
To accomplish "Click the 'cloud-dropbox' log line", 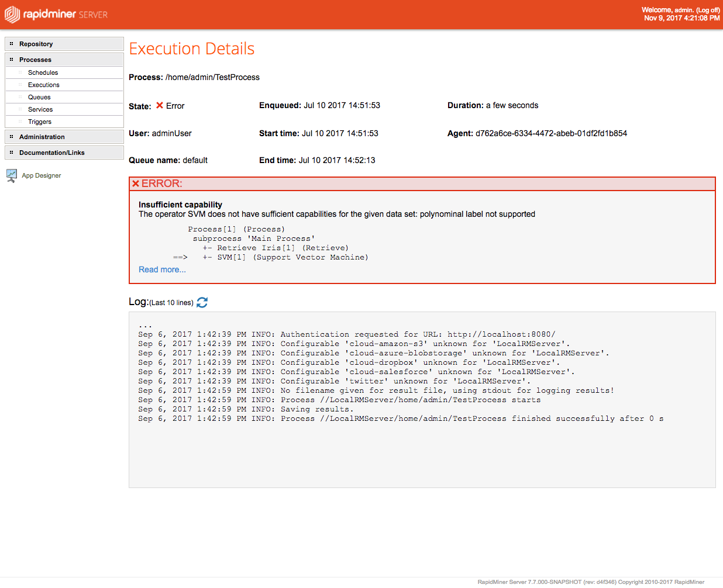I will [x=349, y=362].
